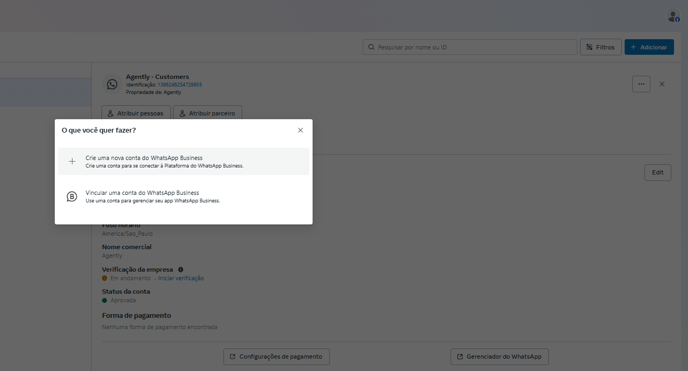Click the search magnifier icon

point(371,47)
